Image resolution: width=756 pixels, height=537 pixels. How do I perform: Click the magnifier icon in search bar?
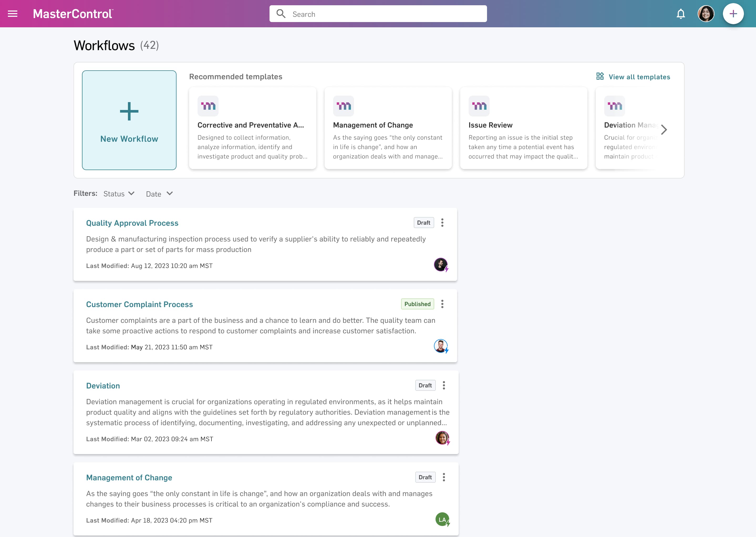281,14
